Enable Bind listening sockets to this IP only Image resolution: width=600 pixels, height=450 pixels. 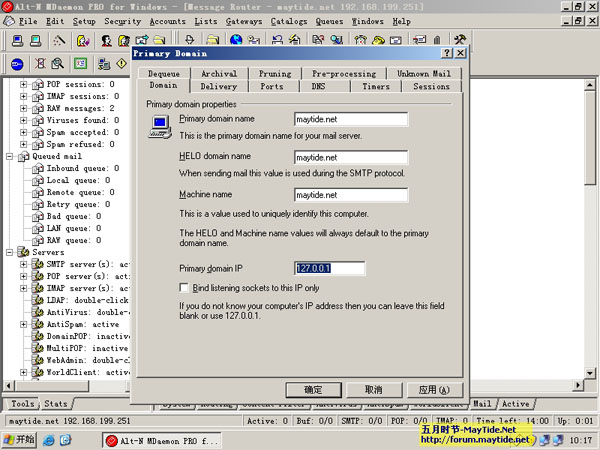pos(171,287)
